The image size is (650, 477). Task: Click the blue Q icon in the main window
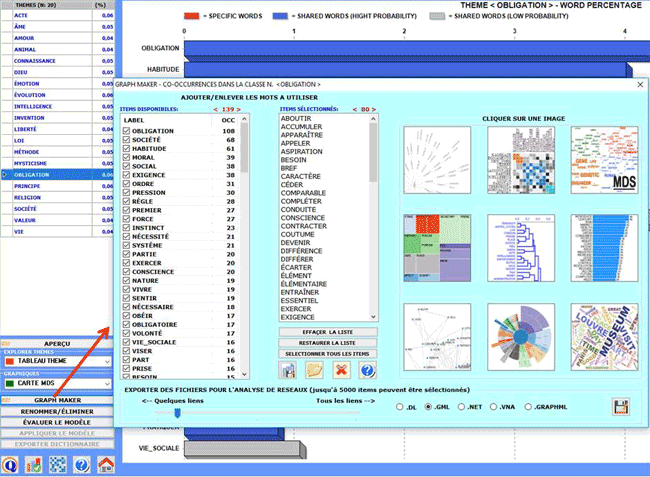[x=10, y=465]
